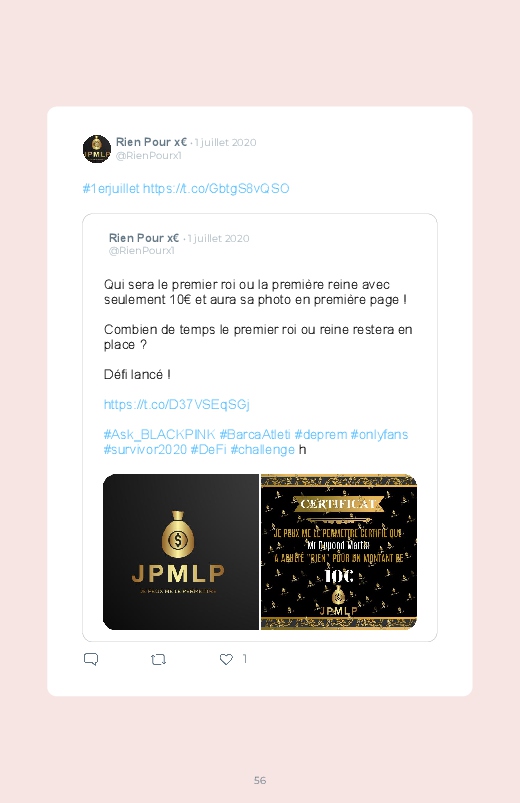Screen dimensions: 520x803
Task: Open the Rien Pour x€ profile avatar
Action: (x=97, y=149)
